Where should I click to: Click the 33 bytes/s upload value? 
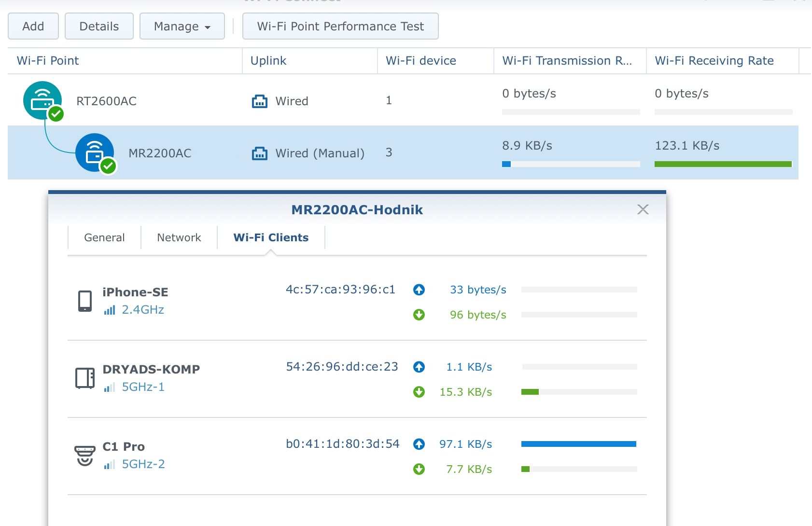coord(478,290)
